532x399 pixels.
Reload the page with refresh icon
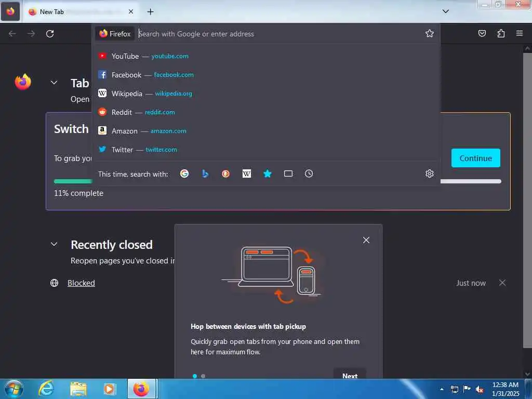coord(50,34)
